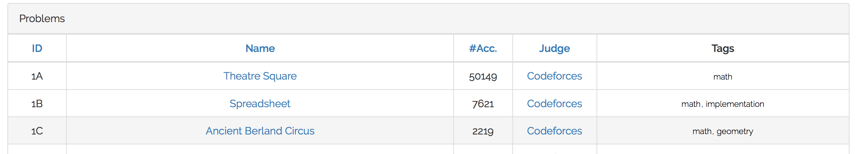868x154 pixels.
Task: Open Ancient Berland Circus problem
Action: [260, 131]
